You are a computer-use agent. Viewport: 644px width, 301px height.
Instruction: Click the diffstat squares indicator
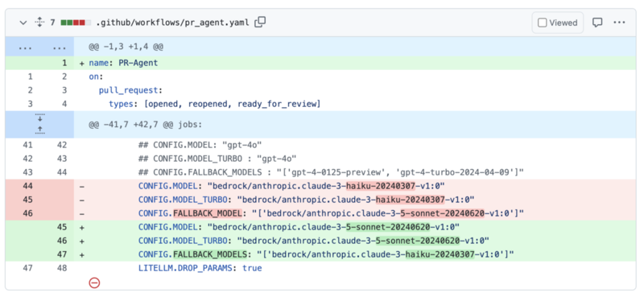76,23
